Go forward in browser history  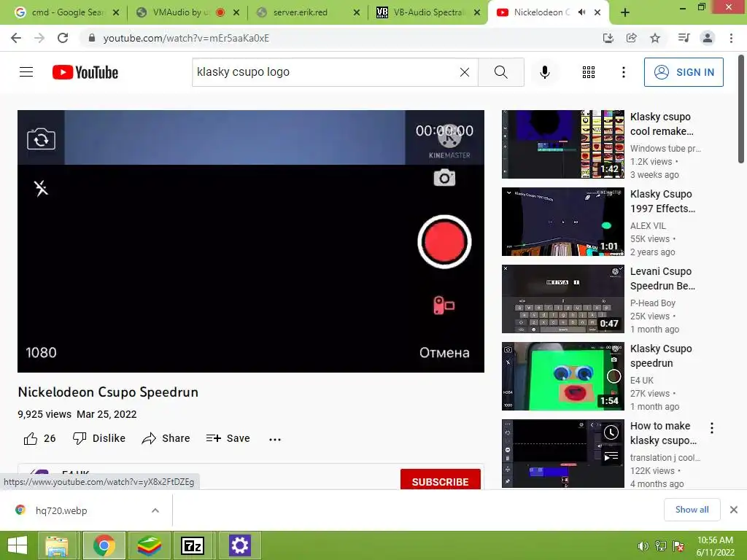[x=39, y=38]
